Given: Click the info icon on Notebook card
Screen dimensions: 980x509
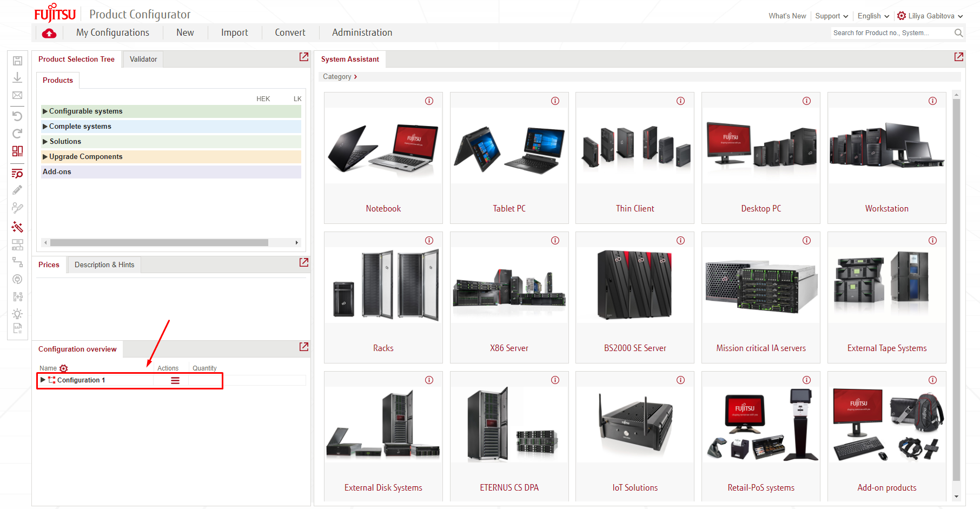Looking at the screenshot, I should [x=429, y=101].
